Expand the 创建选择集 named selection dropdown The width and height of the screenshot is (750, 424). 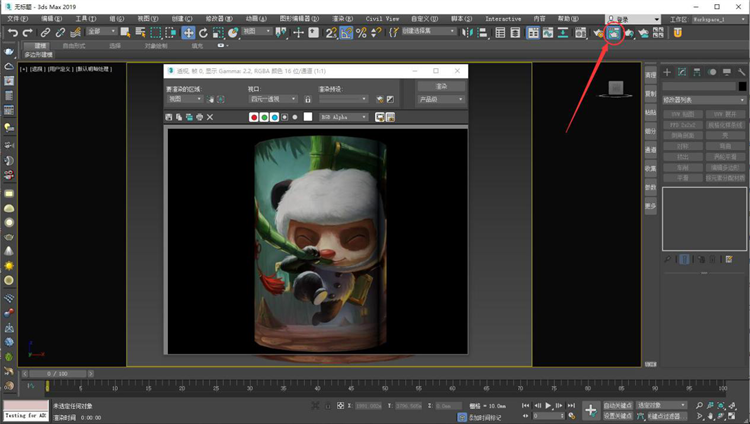tap(429, 31)
